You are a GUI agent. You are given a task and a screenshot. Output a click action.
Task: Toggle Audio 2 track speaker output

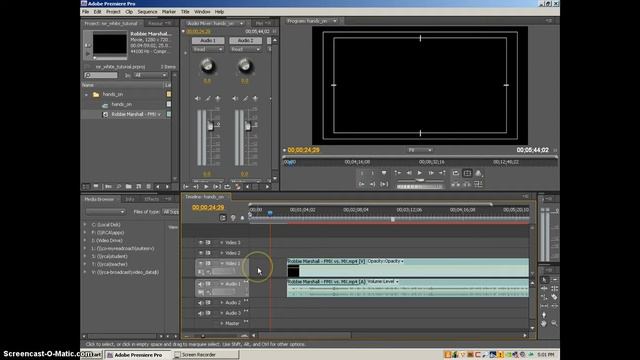coord(200,303)
